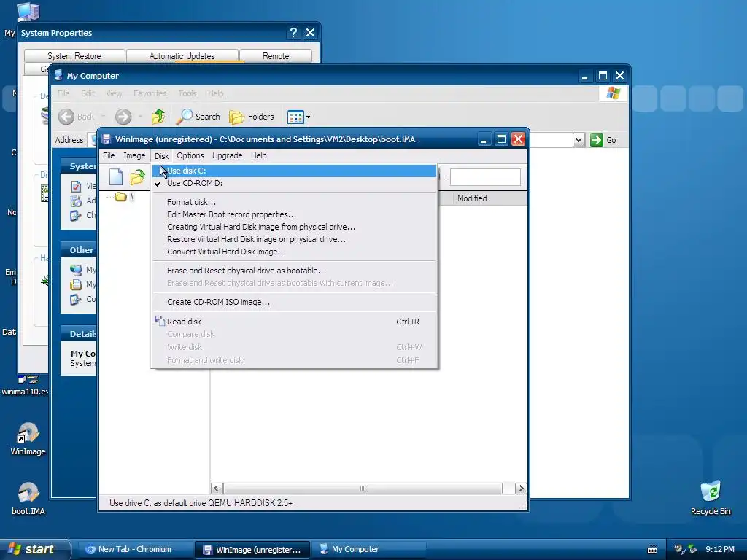Click Read disk menu entry
This screenshot has height=560, width=747.
tap(294, 322)
